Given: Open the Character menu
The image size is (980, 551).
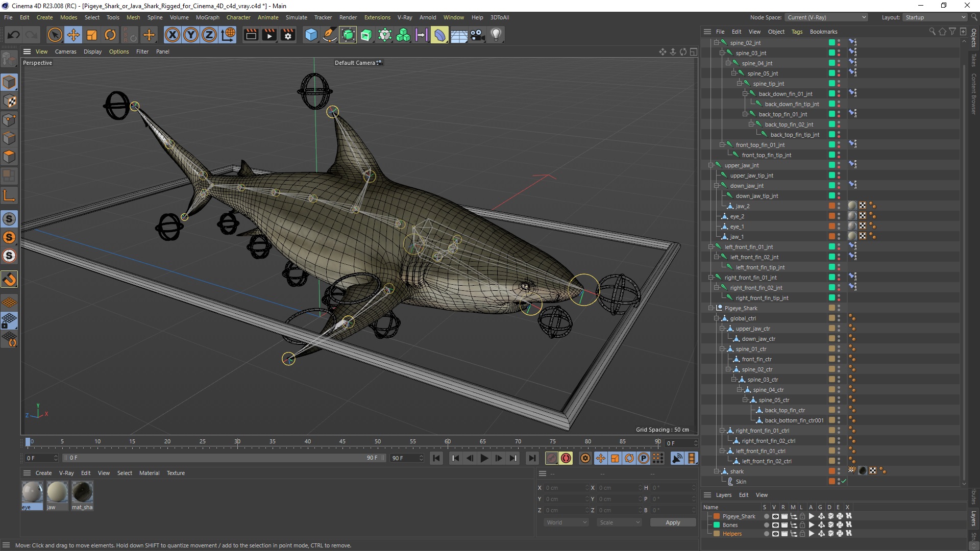Looking at the screenshot, I should (238, 17).
